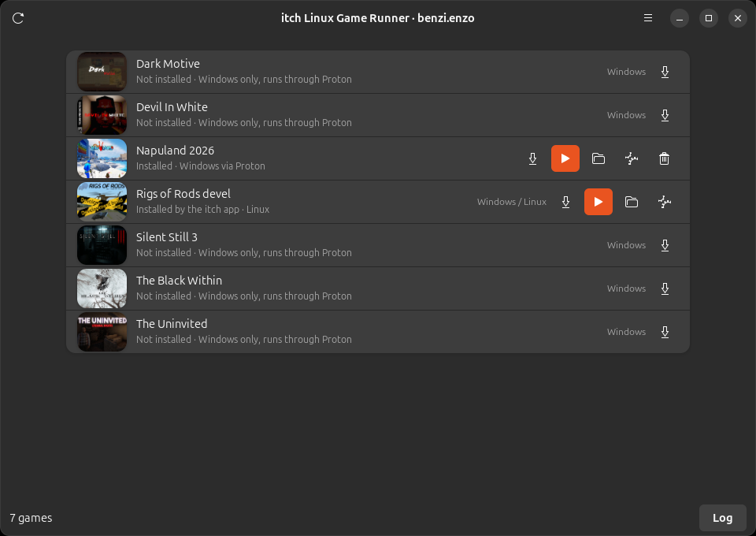Maximize the itch Linux Game Runner window
Viewport: 756px width, 536px height.
coord(708,18)
